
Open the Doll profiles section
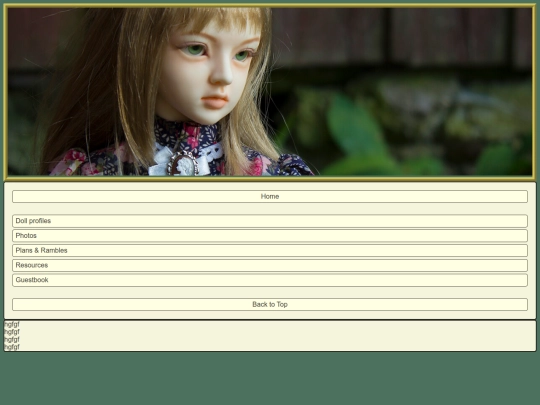(270, 221)
